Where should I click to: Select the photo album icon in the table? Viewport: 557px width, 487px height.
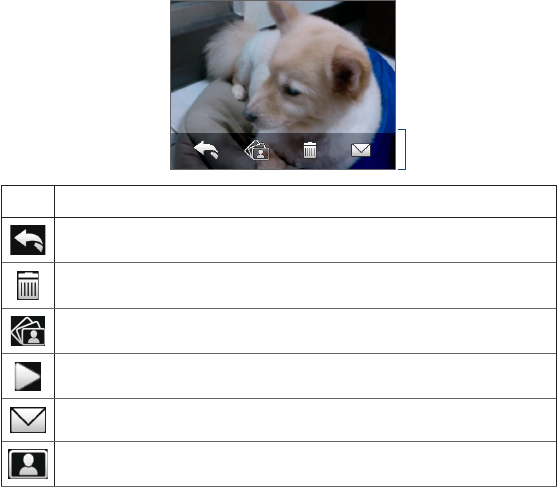[x=28, y=331]
